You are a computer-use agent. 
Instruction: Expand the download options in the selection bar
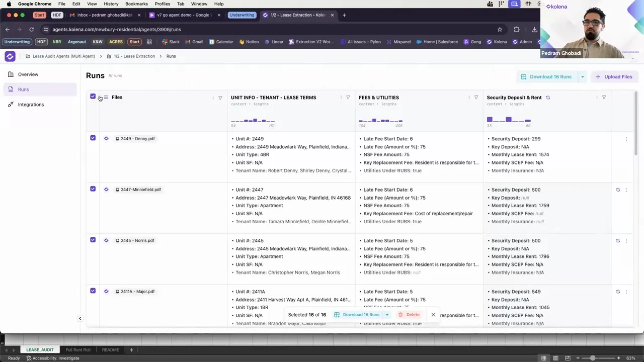tap(386, 314)
